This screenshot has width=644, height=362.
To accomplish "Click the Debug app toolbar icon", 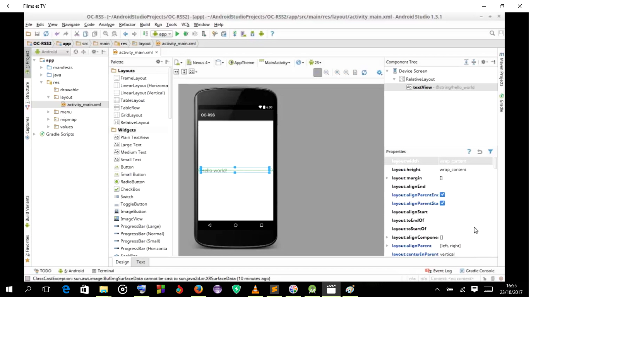I will (186, 34).
